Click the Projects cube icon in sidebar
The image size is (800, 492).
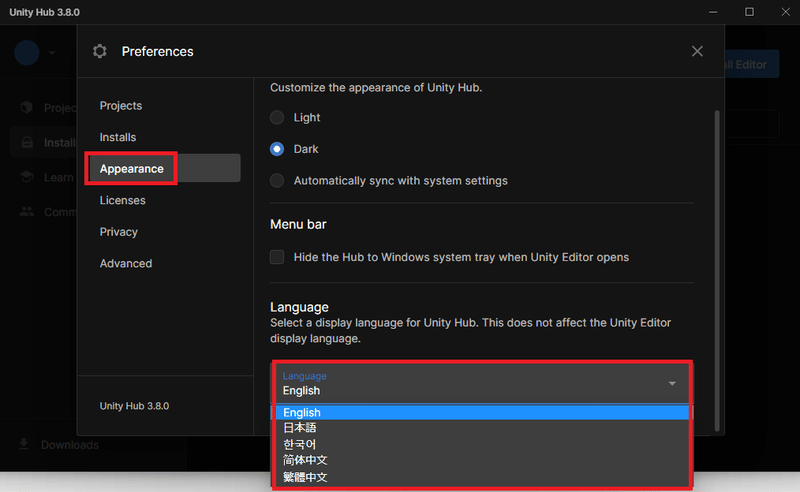[x=27, y=107]
